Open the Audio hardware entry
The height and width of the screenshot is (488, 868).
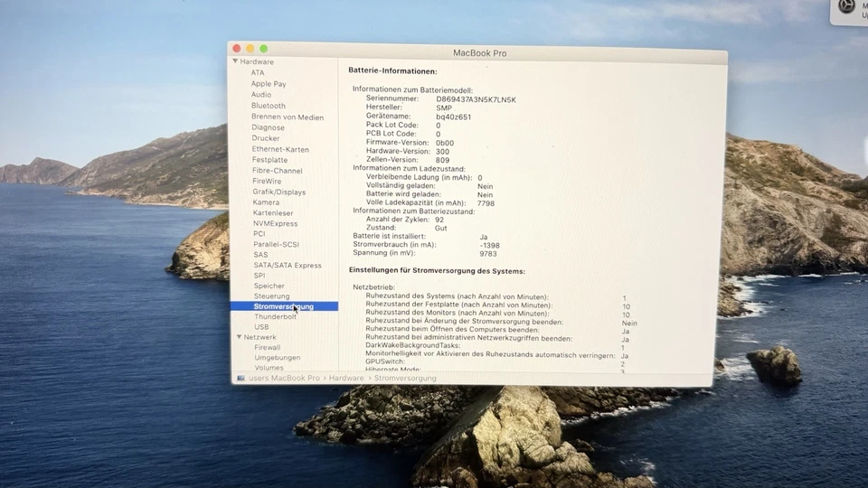261,95
